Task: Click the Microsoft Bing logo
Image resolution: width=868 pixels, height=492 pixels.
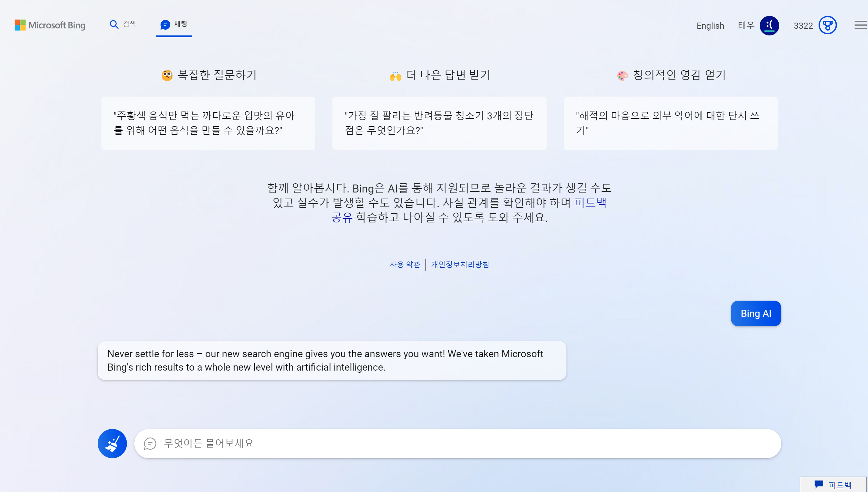Action: point(50,25)
